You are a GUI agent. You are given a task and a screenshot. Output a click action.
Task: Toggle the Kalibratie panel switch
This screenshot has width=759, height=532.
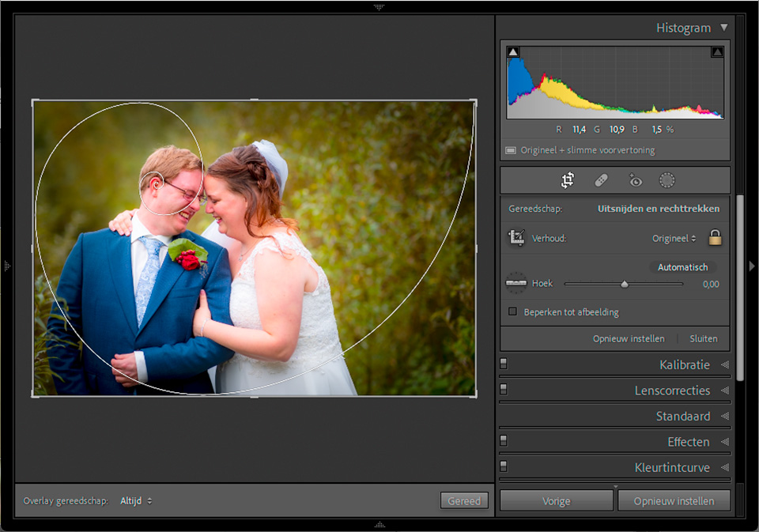(504, 364)
